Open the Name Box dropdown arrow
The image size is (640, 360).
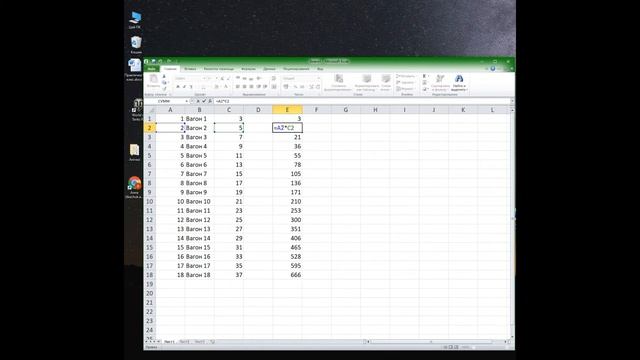tap(187, 101)
